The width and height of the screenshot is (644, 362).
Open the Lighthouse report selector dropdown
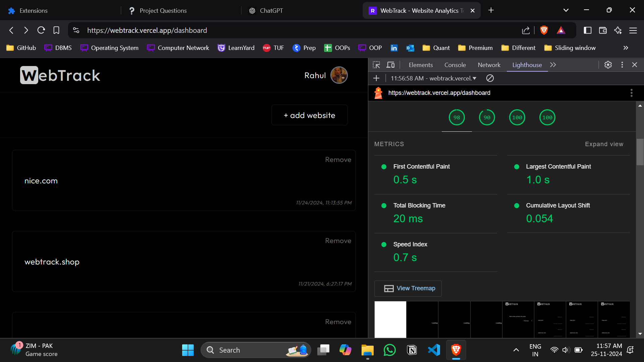pyautogui.click(x=433, y=78)
